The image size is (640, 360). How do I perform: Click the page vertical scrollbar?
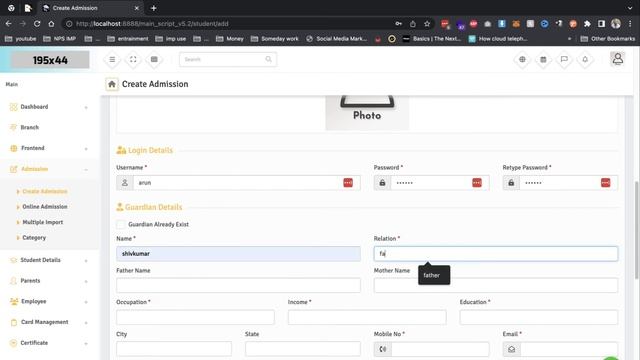pyautogui.click(x=636, y=231)
